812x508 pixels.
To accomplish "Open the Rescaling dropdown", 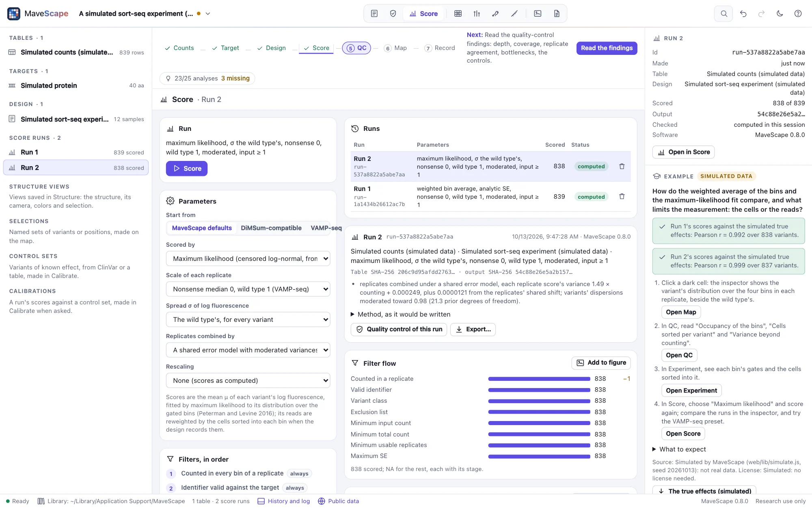I will click(248, 380).
